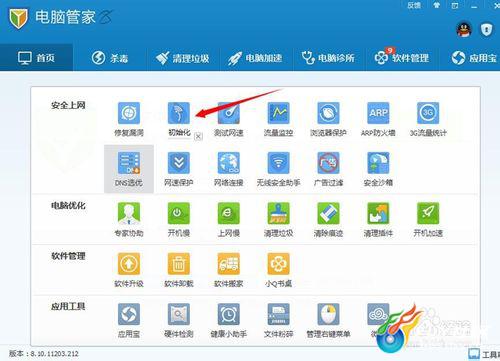Open the 清理垃圾 top tab
This screenshot has height=361, width=500.
[183, 58]
